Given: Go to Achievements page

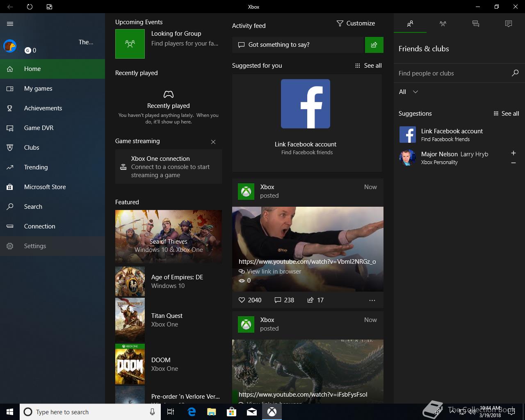Looking at the screenshot, I should coord(52,108).
